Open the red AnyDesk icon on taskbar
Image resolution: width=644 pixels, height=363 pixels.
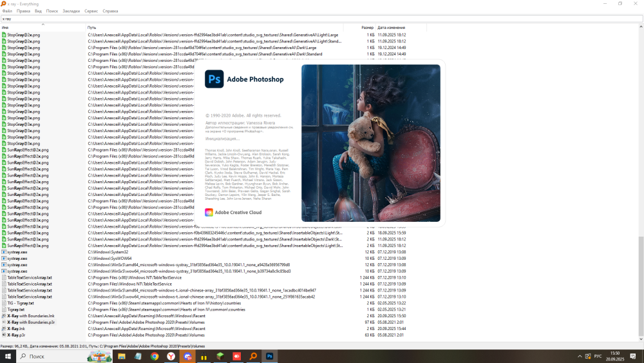click(236, 357)
